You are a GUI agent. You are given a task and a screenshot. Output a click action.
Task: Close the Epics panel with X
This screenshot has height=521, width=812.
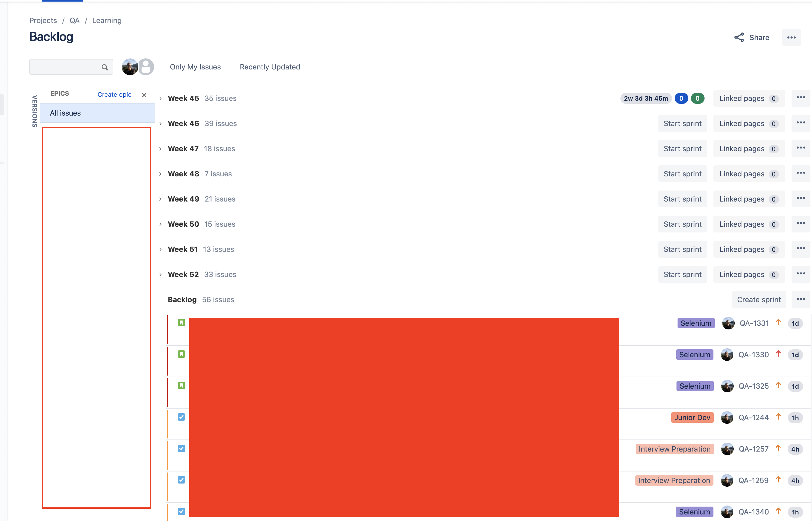(x=144, y=95)
